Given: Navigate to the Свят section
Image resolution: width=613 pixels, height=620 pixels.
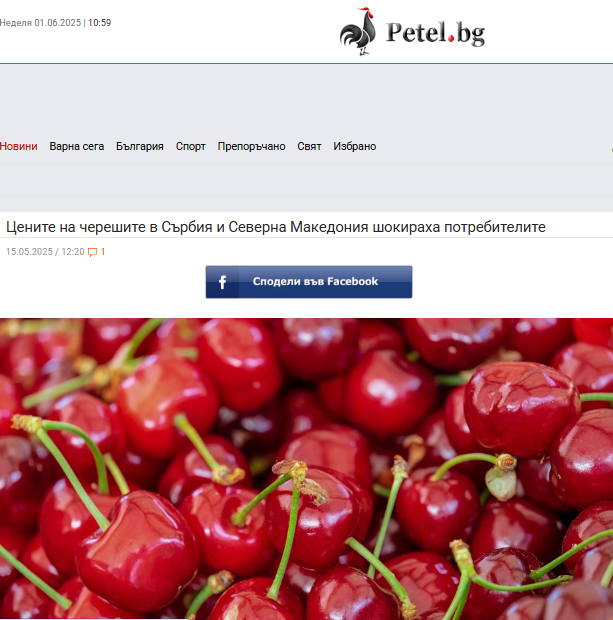Looking at the screenshot, I should click(x=309, y=146).
